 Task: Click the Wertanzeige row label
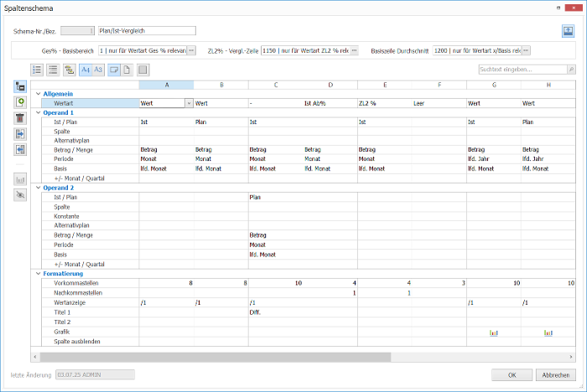pyautogui.click(x=91, y=302)
